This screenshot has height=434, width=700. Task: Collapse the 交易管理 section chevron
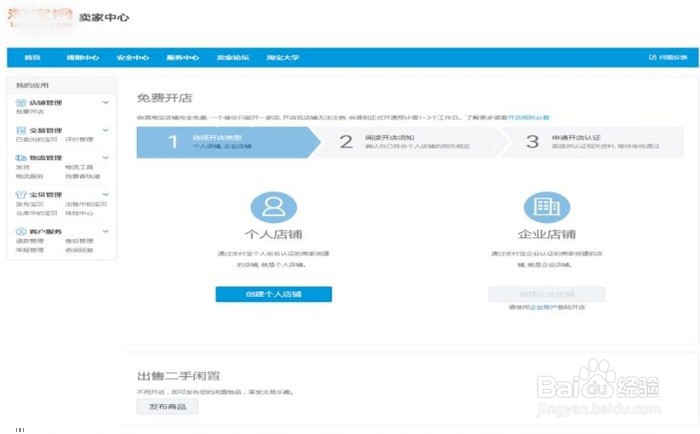pyautogui.click(x=105, y=130)
